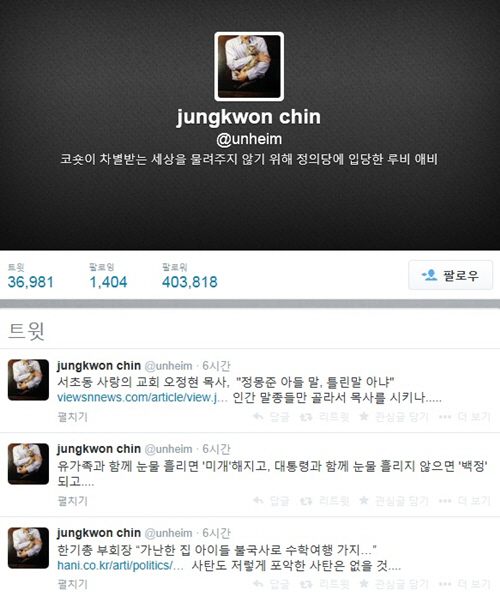Star the second tweet as favorite
This screenshot has width=500, height=596.
click(x=394, y=501)
